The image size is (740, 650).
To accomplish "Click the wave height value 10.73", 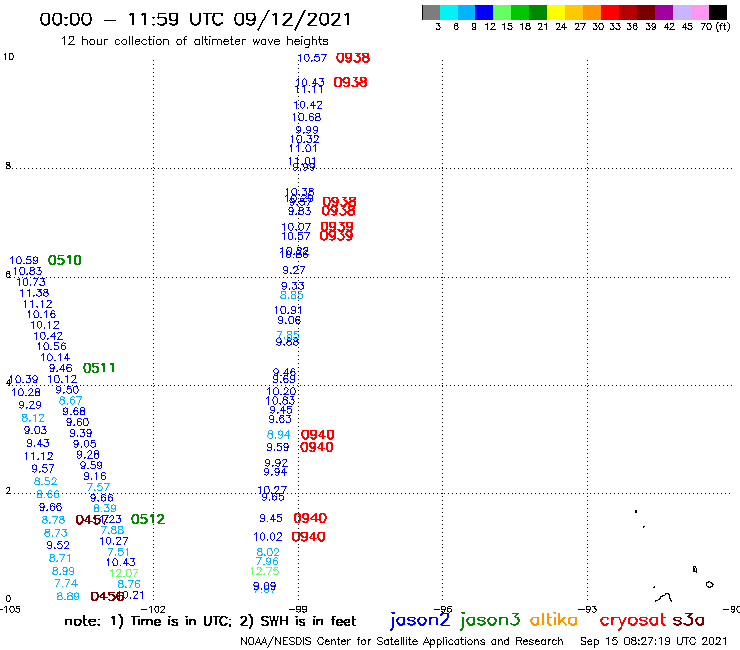I will coord(31,282).
